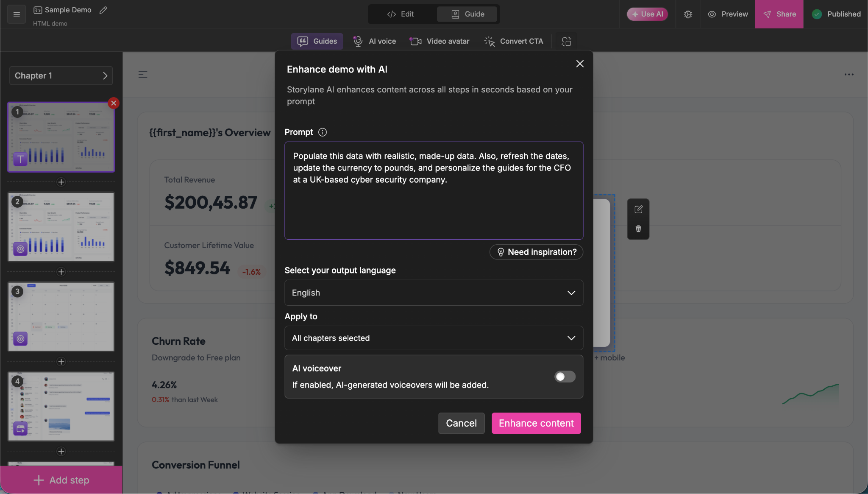Expand the Chapter 1 selector
The image size is (868, 494).
coord(61,75)
